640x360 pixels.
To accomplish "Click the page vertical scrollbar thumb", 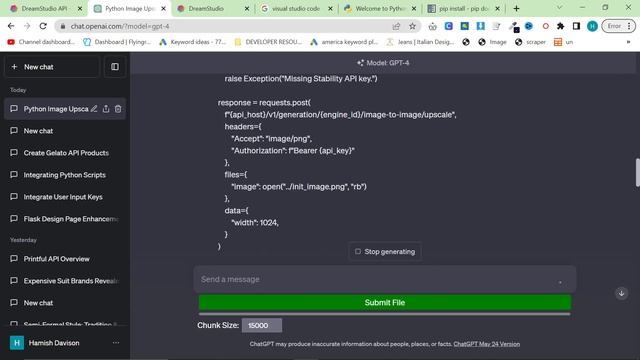I will click(638, 172).
